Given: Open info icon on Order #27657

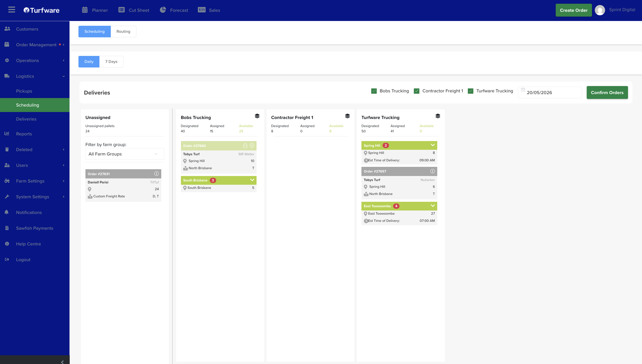Looking at the screenshot, I should [x=432, y=171].
